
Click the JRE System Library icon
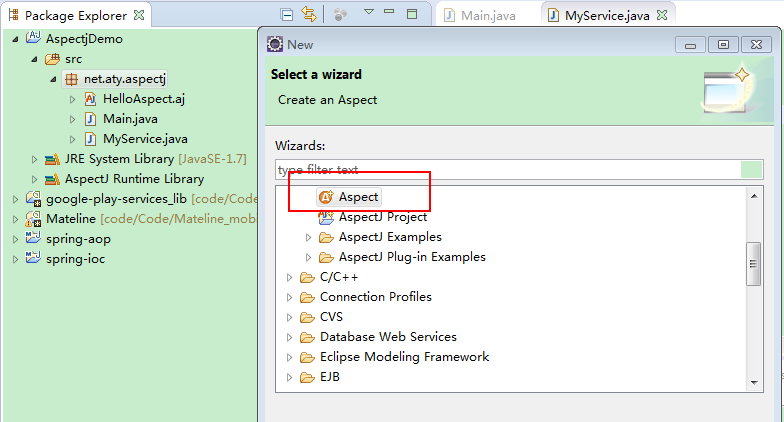click(x=52, y=160)
